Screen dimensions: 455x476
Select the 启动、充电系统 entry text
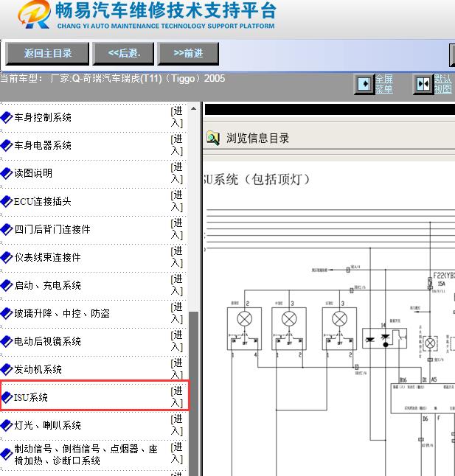tap(48, 285)
